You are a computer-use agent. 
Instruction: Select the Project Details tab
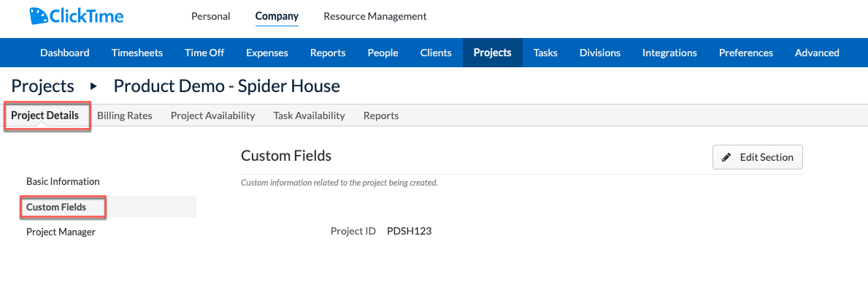[x=45, y=115]
